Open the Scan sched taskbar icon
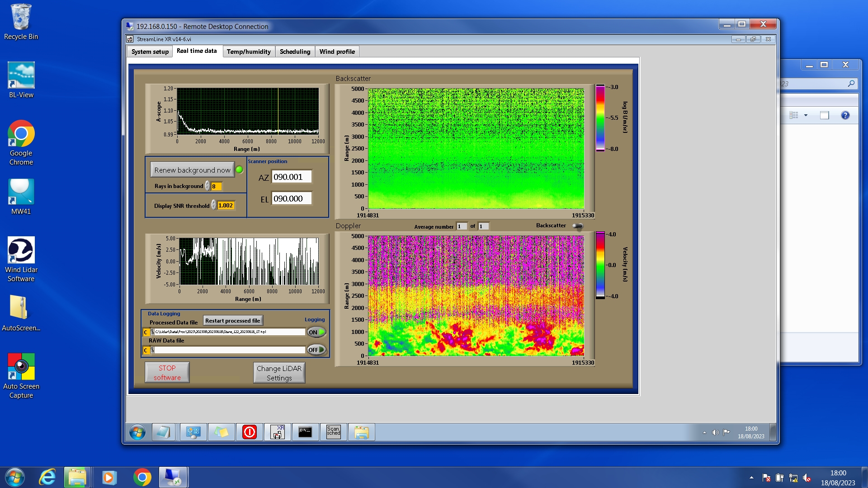 333,432
